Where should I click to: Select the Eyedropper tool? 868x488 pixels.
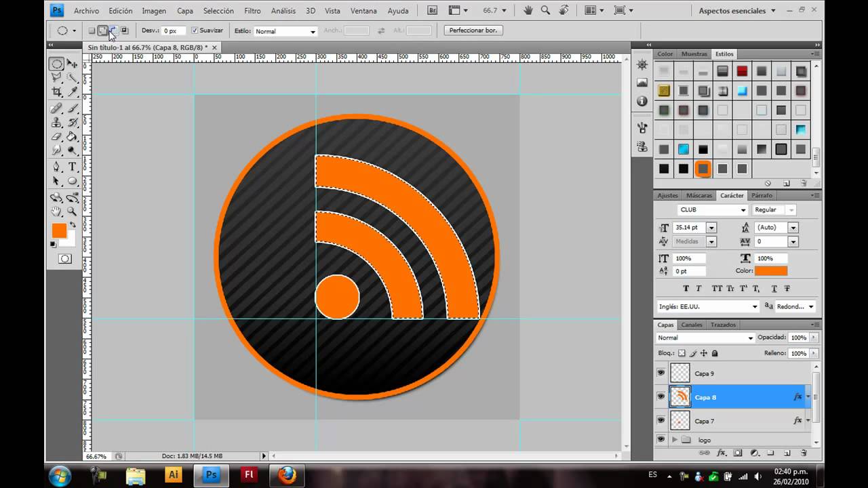72,92
